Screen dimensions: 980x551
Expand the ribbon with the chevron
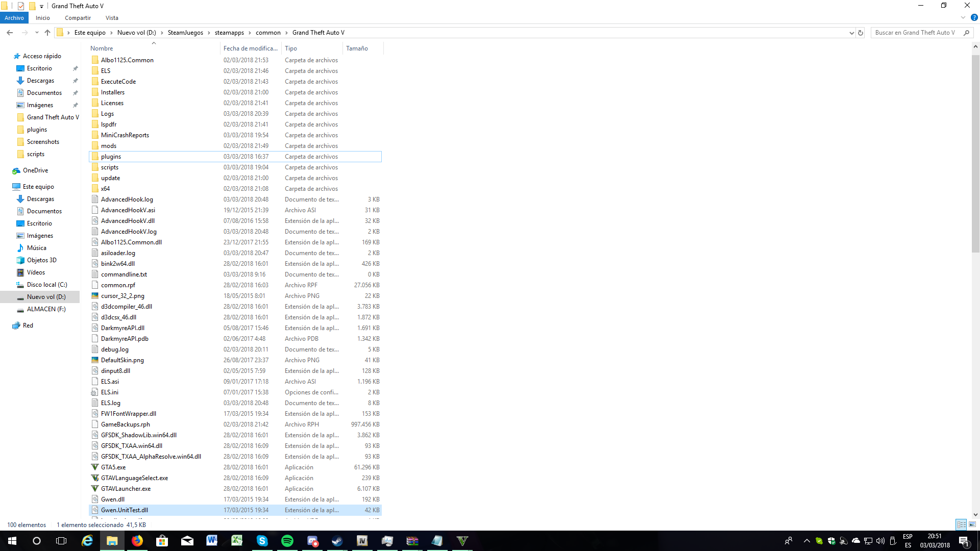point(963,17)
